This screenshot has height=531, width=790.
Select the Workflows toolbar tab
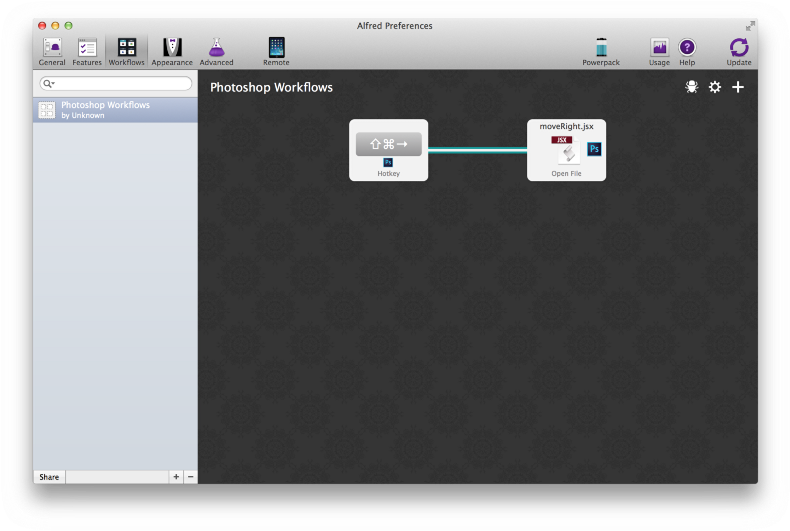(127, 50)
